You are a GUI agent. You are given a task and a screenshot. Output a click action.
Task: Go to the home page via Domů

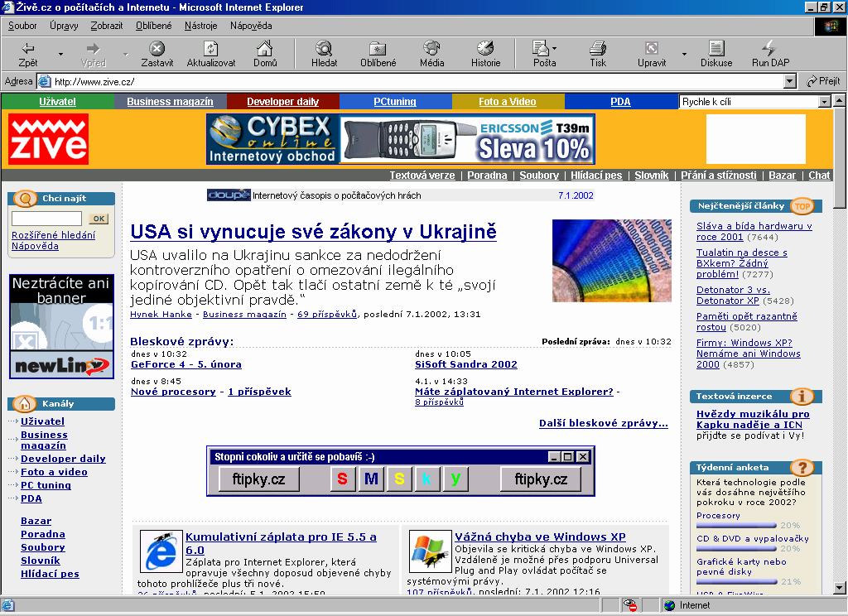264,54
